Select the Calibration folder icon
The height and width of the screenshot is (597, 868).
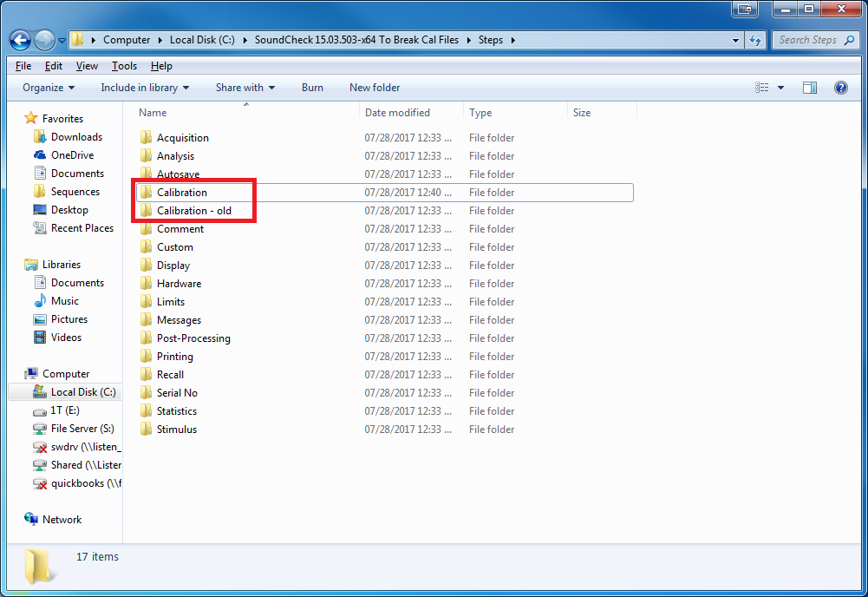point(147,192)
